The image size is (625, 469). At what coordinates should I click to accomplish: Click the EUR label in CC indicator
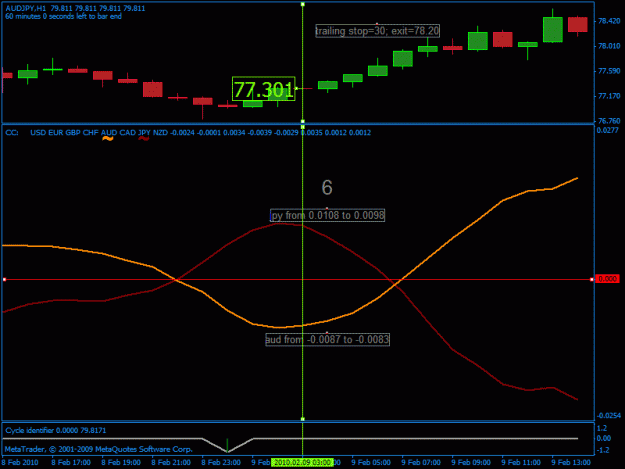[56, 133]
